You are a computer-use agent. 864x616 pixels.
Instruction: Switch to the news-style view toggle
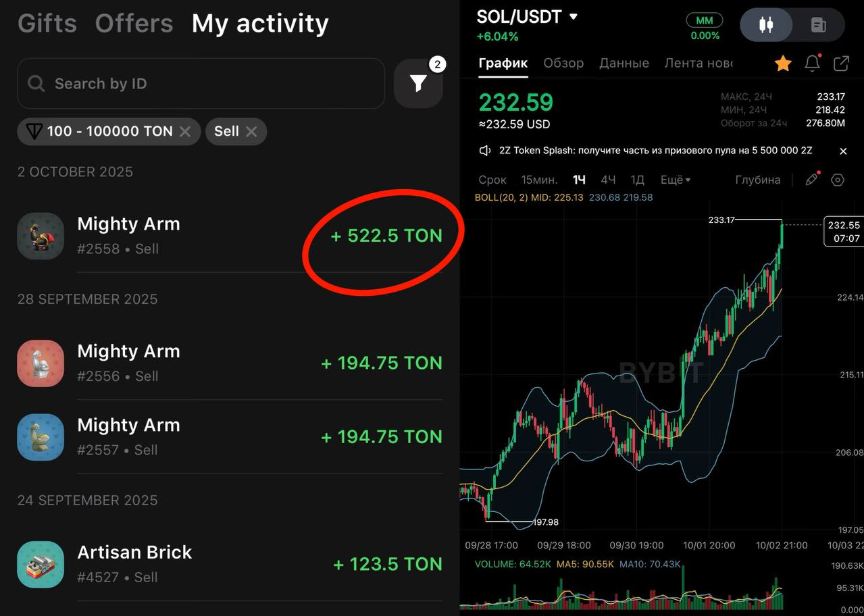pyautogui.click(x=818, y=25)
